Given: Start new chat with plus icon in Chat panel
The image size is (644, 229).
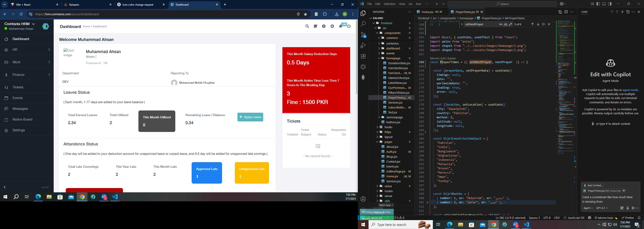Looking at the screenshot, I should pyautogui.click(x=622, y=12).
